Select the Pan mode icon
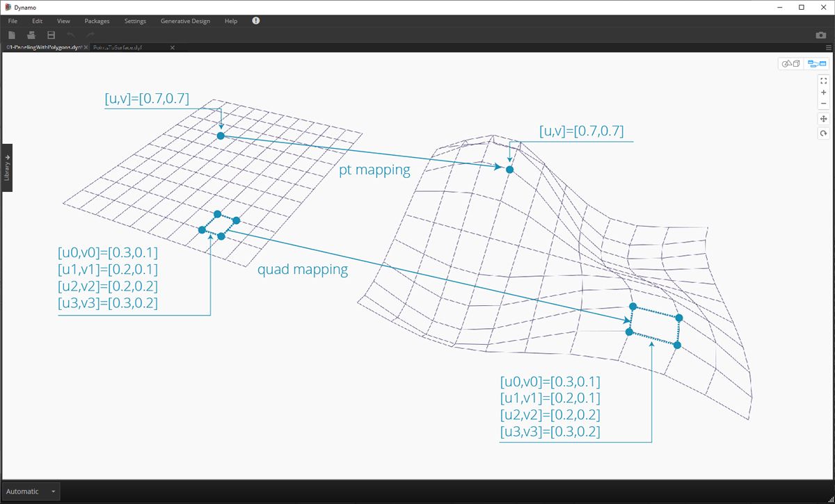 (x=823, y=119)
